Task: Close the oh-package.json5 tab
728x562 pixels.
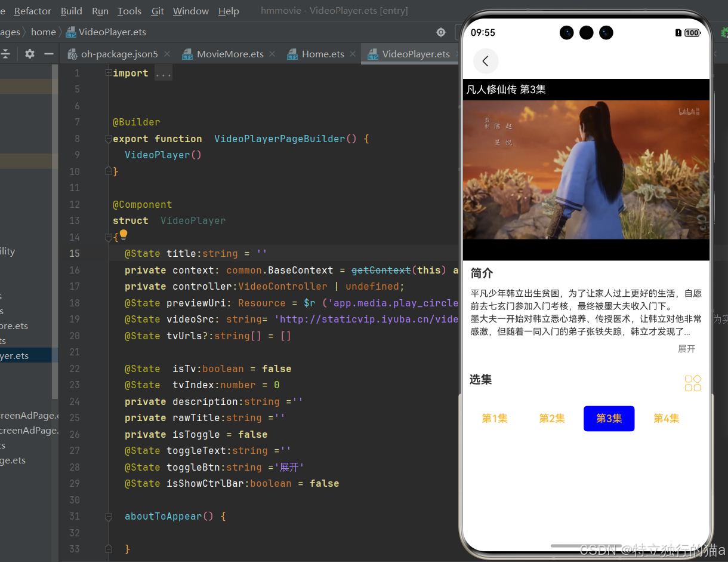Action: click(x=167, y=54)
